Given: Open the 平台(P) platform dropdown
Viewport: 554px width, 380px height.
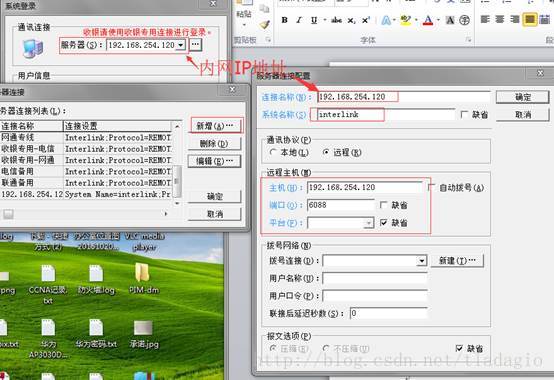Looking at the screenshot, I should click(369, 223).
